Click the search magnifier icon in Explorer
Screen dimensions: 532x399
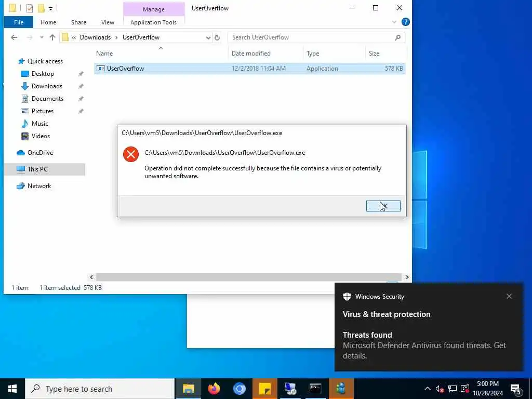click(397, 37)
